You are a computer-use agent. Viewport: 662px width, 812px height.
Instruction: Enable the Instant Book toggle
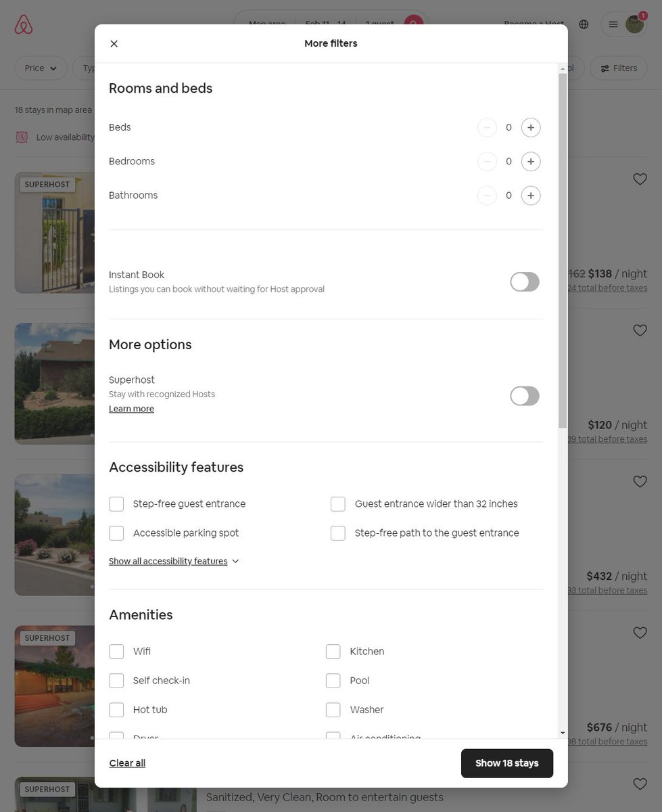pyautogui.click(x=525, y=282)
